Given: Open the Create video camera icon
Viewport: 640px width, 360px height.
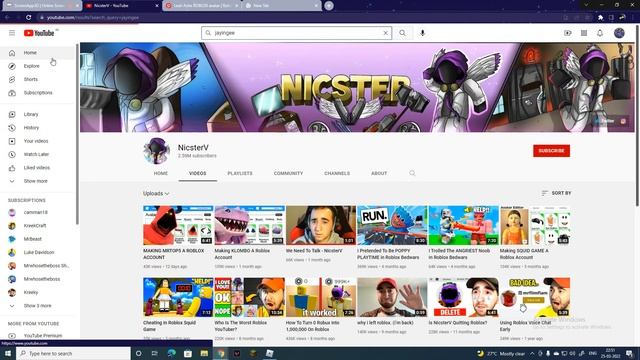Looking at the screenshot, I should [568, 33].
